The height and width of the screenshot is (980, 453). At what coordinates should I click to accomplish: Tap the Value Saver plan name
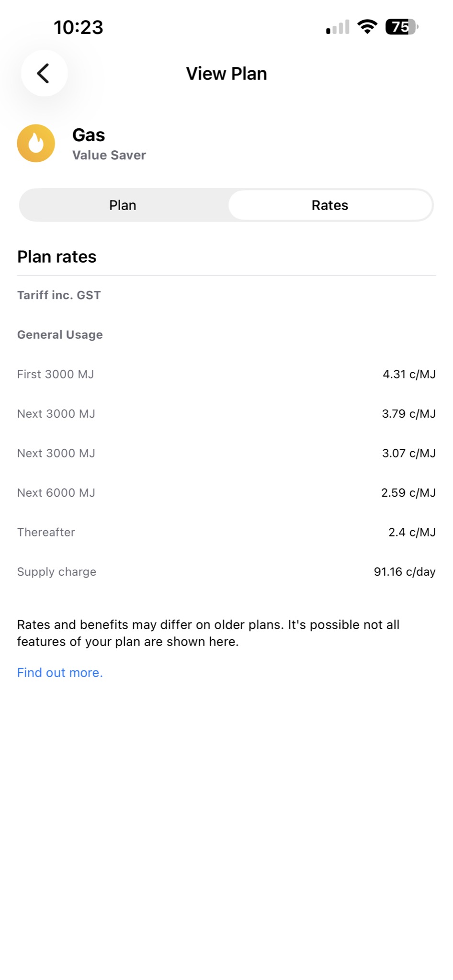click(109, 155)
